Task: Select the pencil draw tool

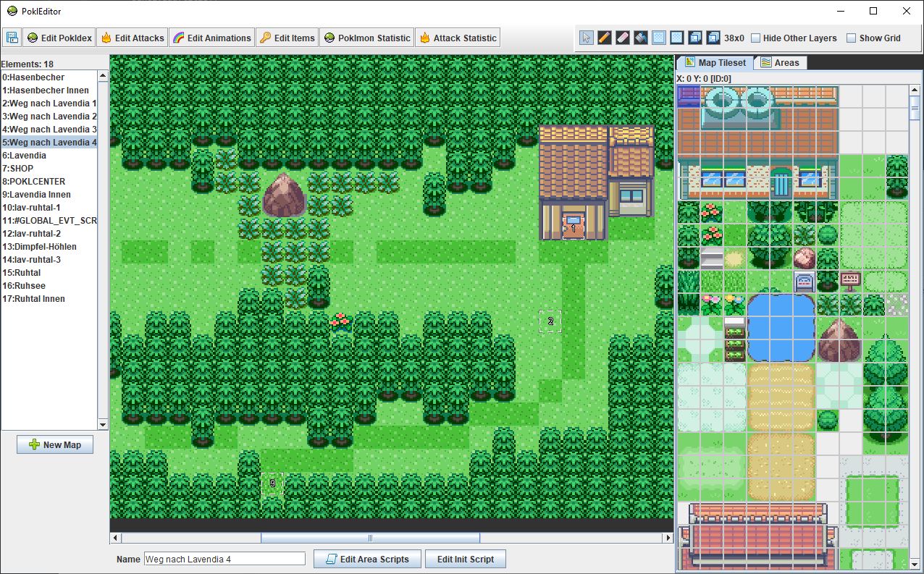Action: click(605, 38)
